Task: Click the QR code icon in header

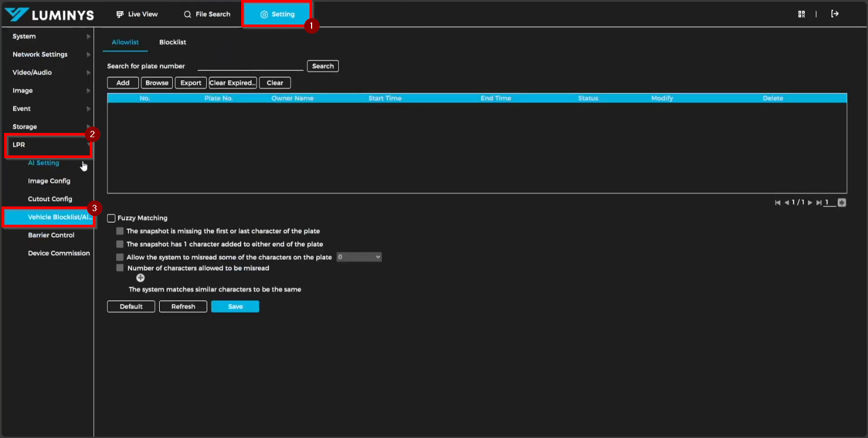Action: (x=801, y=14)
